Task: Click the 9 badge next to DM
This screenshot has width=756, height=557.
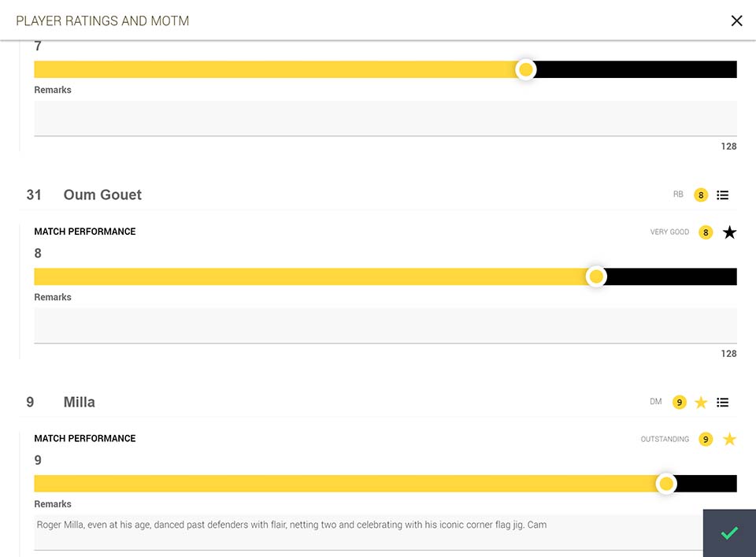Action: (680, 403)
